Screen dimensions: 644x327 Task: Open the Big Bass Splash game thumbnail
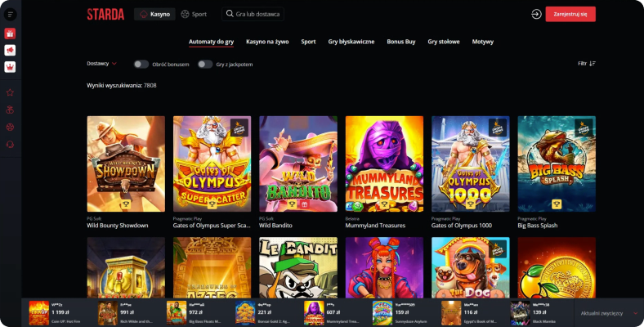tap(557, 164)
